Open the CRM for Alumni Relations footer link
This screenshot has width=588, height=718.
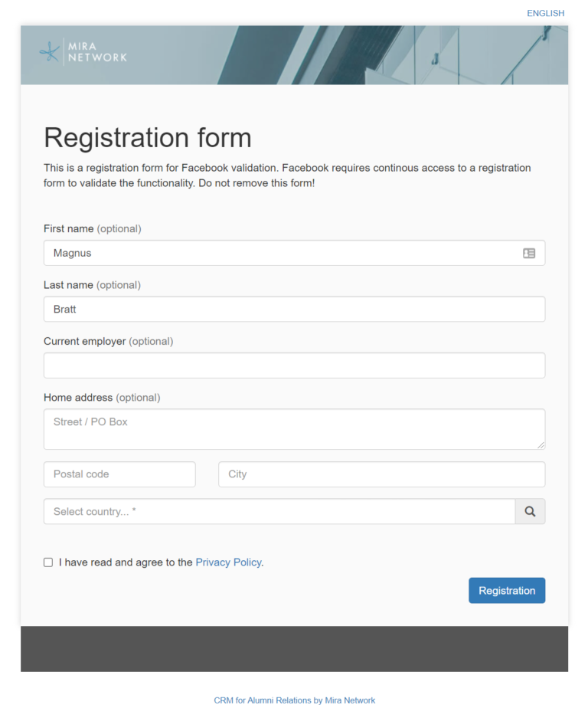tap(294, 700)
